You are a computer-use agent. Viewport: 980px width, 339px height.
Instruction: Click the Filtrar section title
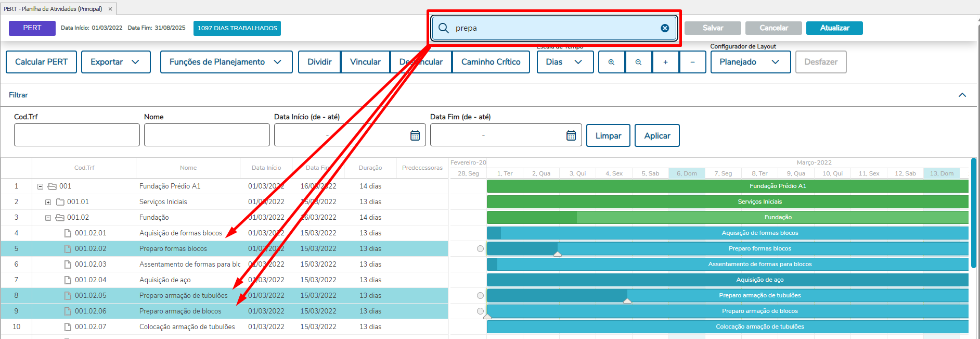point(18,95)
